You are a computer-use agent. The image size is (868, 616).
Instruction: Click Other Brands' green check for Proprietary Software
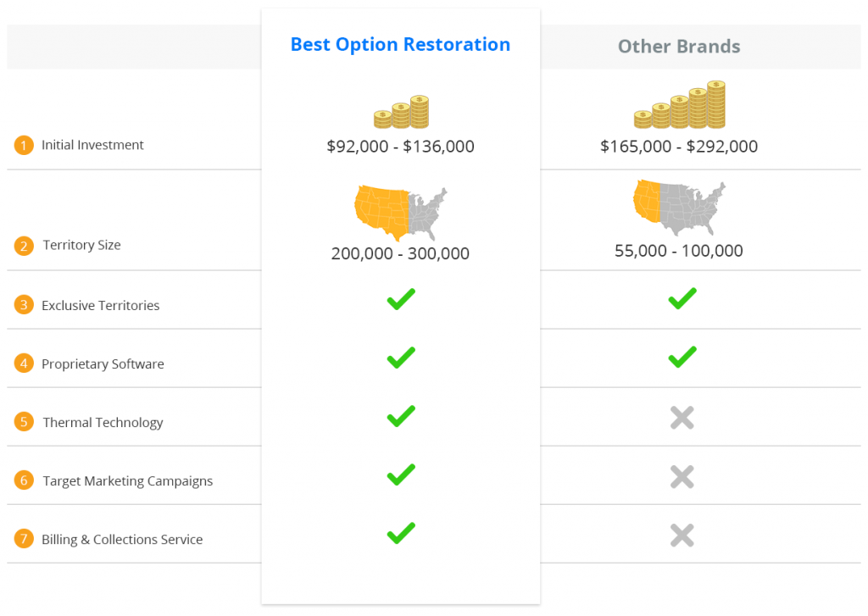[x=682, y=357]
